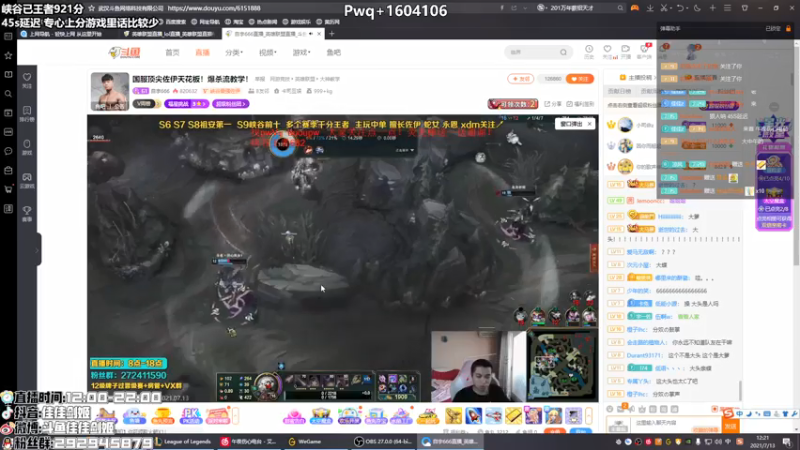The height and width of the screenshot is (450, 800).
Task: Click the undo arrow toolbar icon
Action: point(680,8)
